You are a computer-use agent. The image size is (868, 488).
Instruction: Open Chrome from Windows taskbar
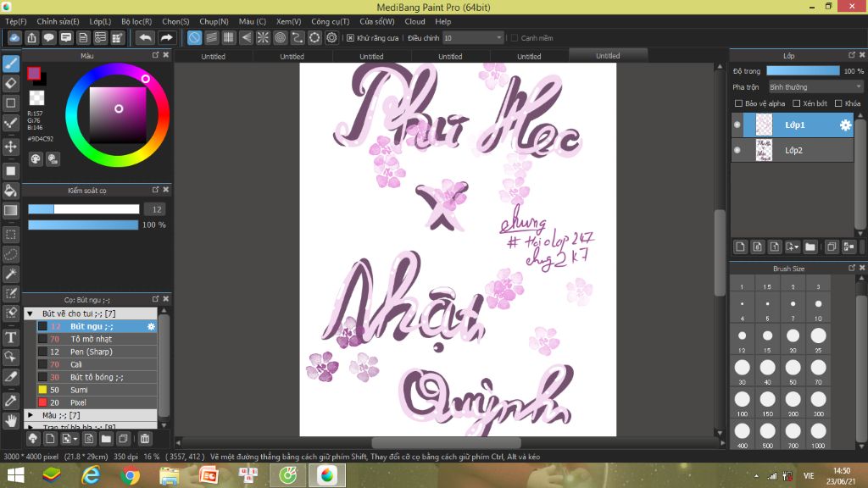[x=130, y=475]
